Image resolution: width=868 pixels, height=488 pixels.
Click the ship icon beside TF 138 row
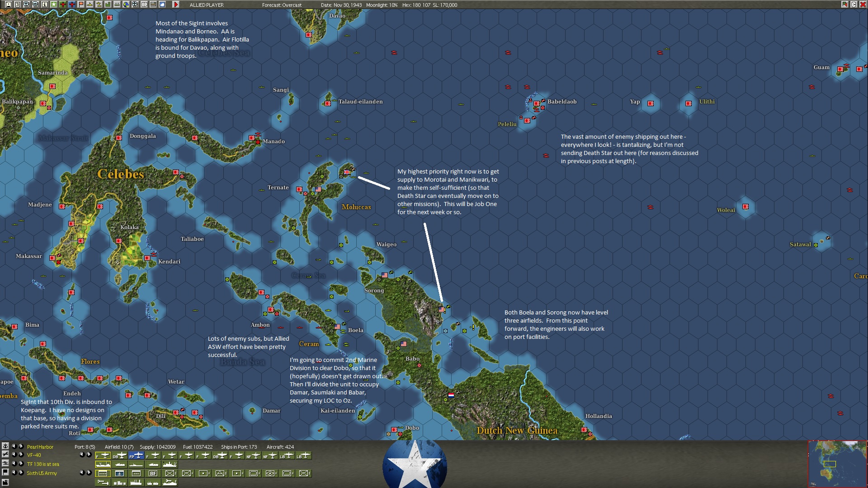[5, 463]
